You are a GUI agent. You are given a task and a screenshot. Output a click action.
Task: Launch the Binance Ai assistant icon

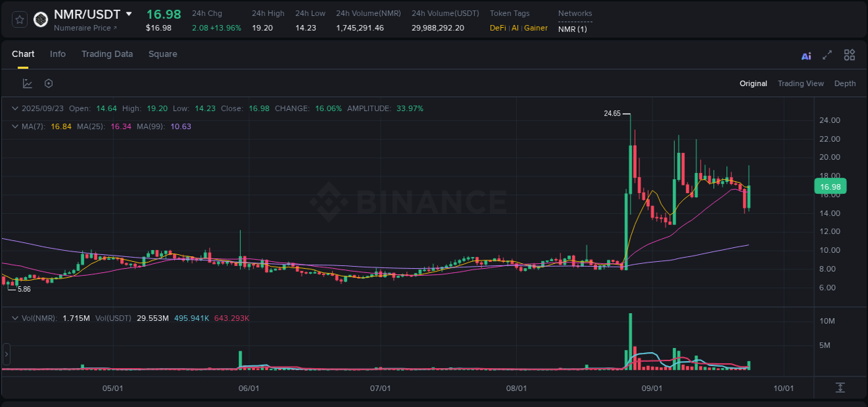point(806,55)
